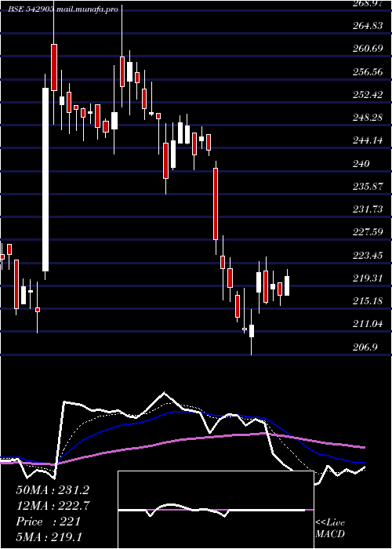392x549 pixels.
Task: Click the <<Live MACD label
Action: tap(330, 529)
